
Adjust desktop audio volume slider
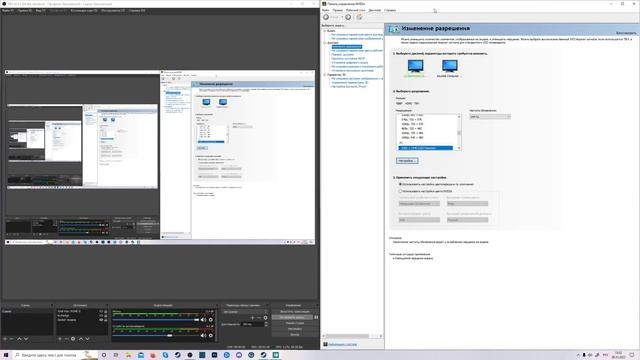(x=156, y=336)
